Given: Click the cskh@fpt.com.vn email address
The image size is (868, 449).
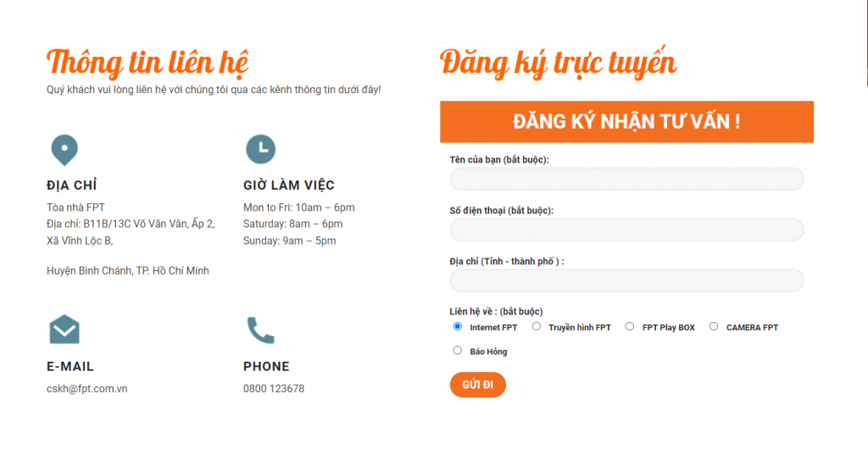Looking at the screenshot, I should [87, 389].
